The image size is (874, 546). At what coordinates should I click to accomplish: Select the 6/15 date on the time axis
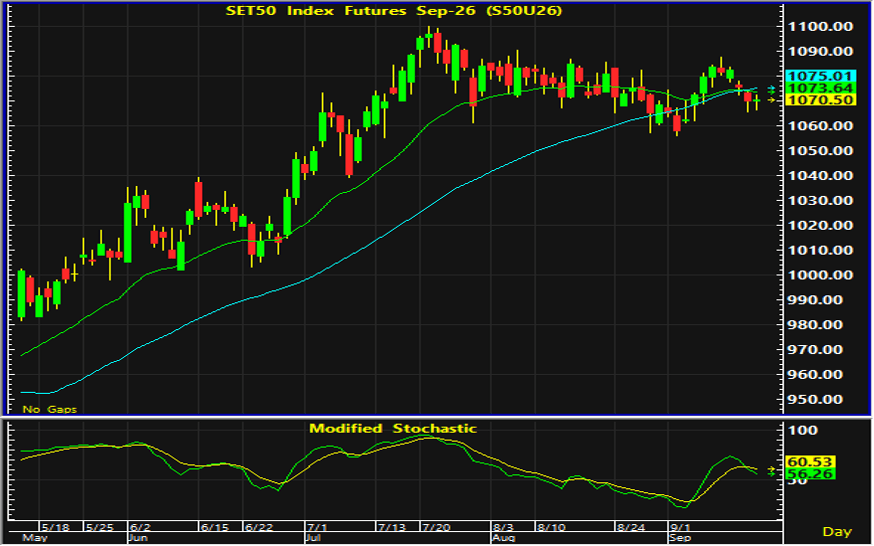pyautogui.click(x=215, y=527)
